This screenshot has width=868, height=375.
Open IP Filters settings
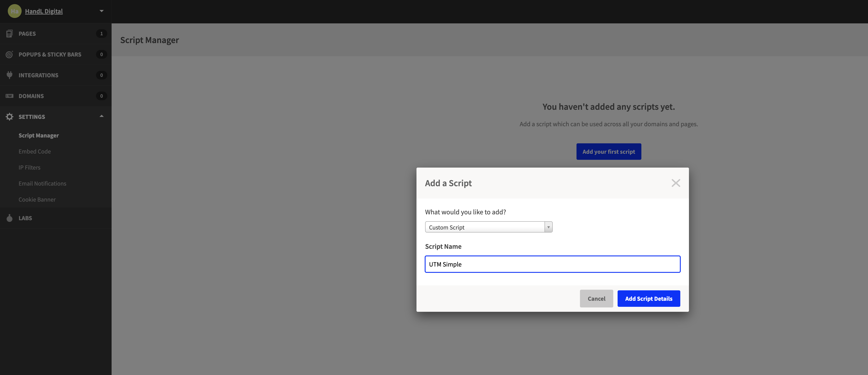pos(29,167)
